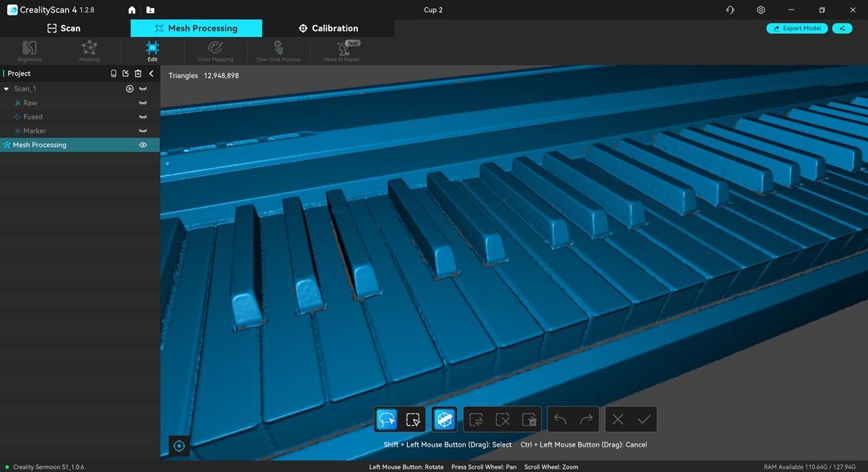Collapse the Scan_1 tree node
The height and width of the screenshot is (472, 868).
click(7, 89)
